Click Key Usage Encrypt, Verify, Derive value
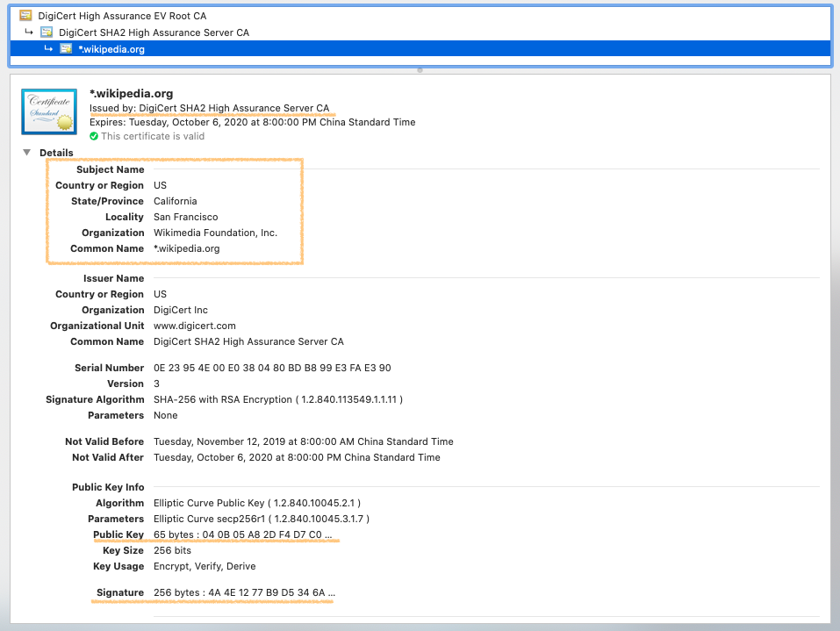The width and height of the screenshot is (840, 631). click(205, 566)
